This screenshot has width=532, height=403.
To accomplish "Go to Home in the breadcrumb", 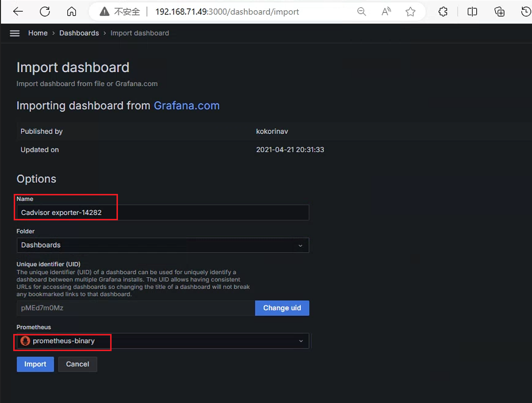I will 38,33.
